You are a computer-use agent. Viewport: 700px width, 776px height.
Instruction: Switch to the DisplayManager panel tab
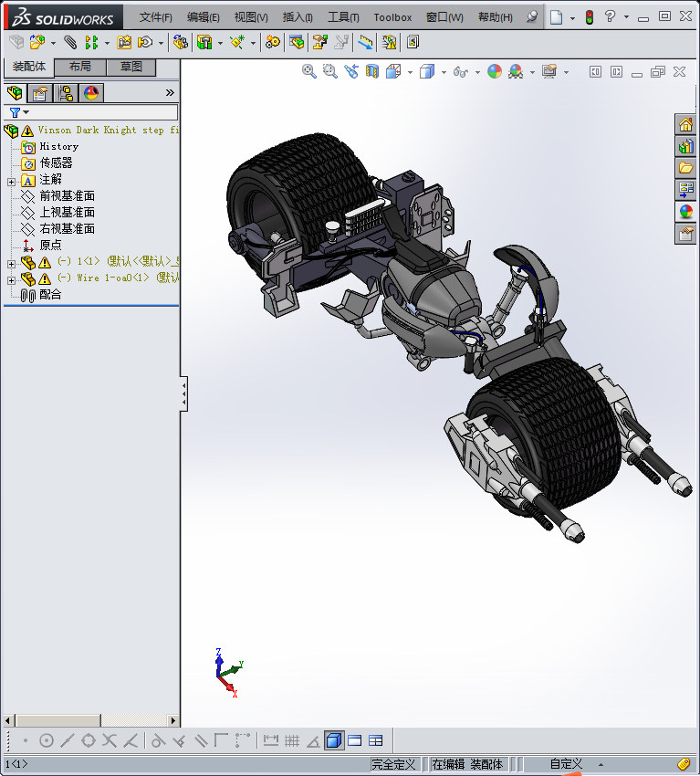(x=91, y=93)
